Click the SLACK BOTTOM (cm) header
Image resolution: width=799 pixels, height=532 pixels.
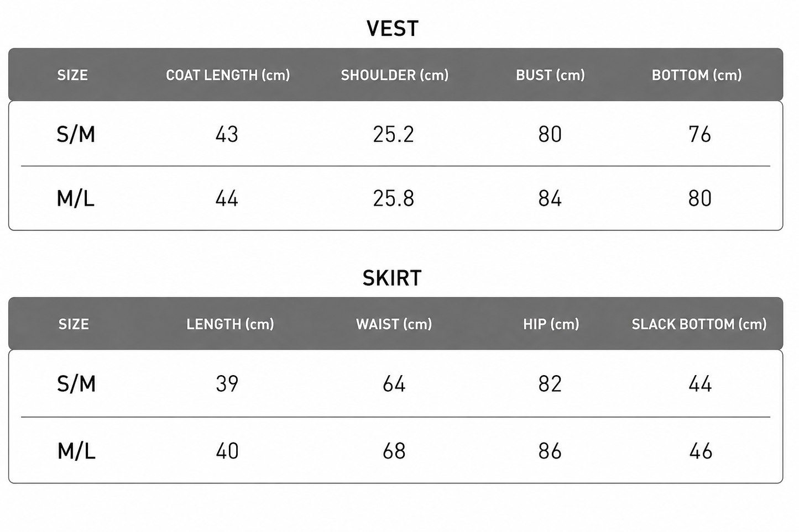point(699,324)
